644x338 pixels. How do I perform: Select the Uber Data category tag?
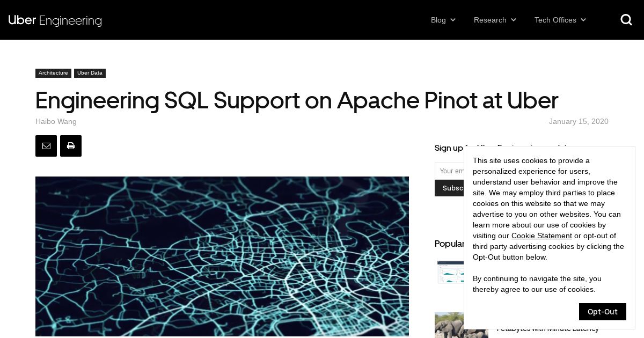[90, 73]
